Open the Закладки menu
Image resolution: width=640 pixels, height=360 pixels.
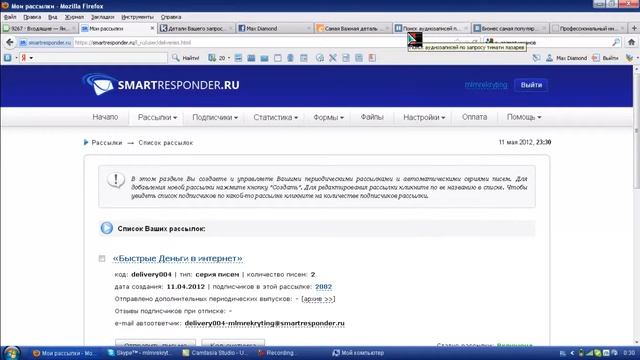coord(102,17)
